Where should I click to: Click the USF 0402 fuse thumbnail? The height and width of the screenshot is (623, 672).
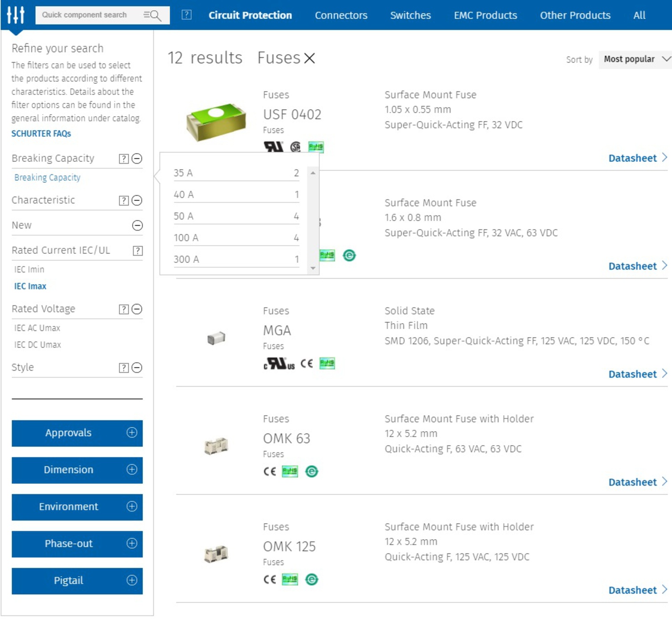pos(216,121)
